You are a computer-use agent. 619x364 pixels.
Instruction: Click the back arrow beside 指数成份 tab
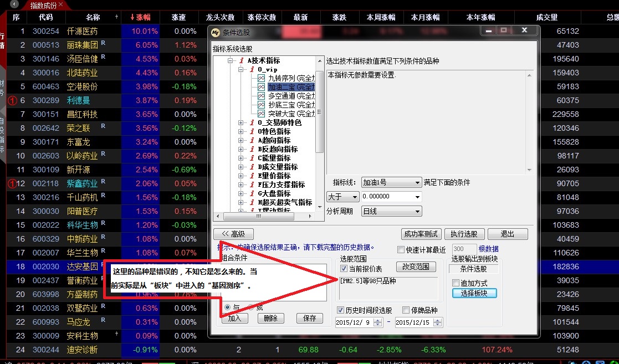tap(14, 4)
